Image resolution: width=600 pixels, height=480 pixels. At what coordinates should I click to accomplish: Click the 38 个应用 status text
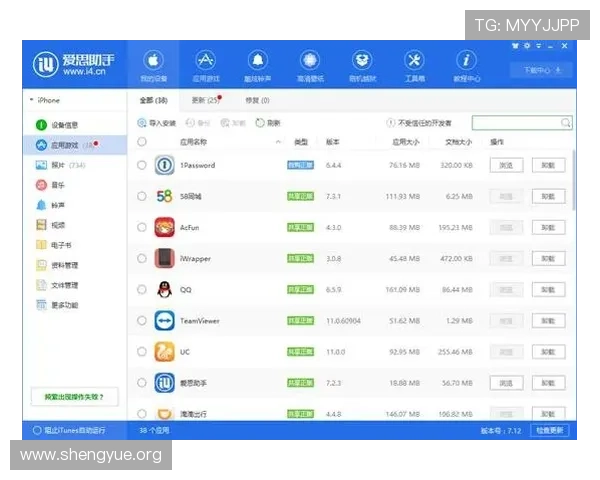(x=154, y=430)
